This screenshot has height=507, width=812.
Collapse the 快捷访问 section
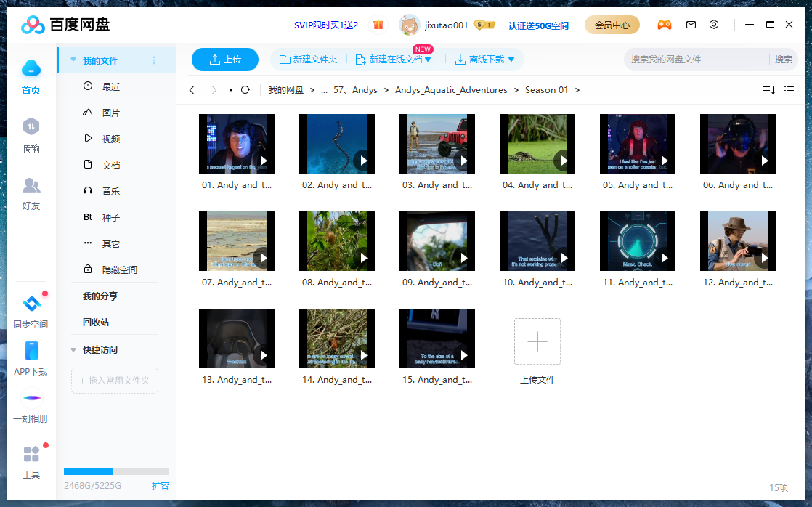click(73, 349)
